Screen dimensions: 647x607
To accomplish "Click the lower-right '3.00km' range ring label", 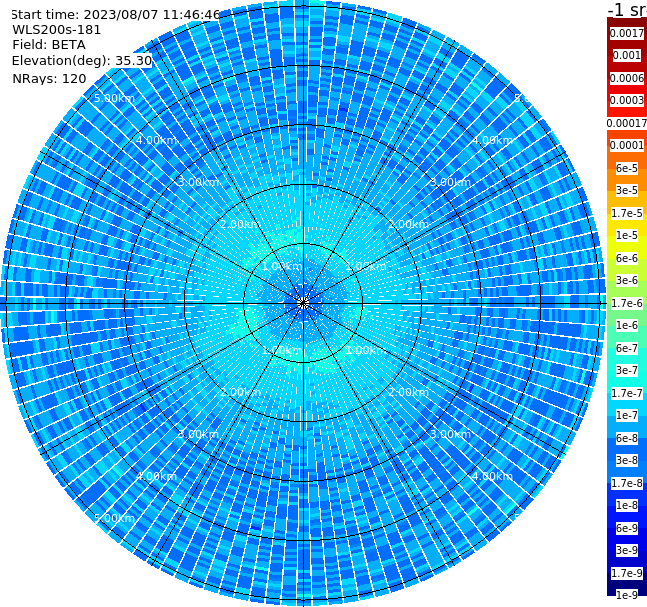I will (x=451, y=434).
